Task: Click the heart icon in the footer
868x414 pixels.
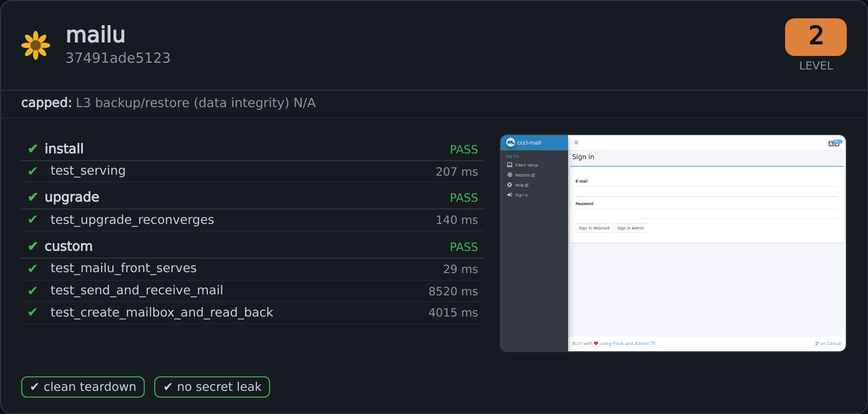Action: click(x=596, y=344)
